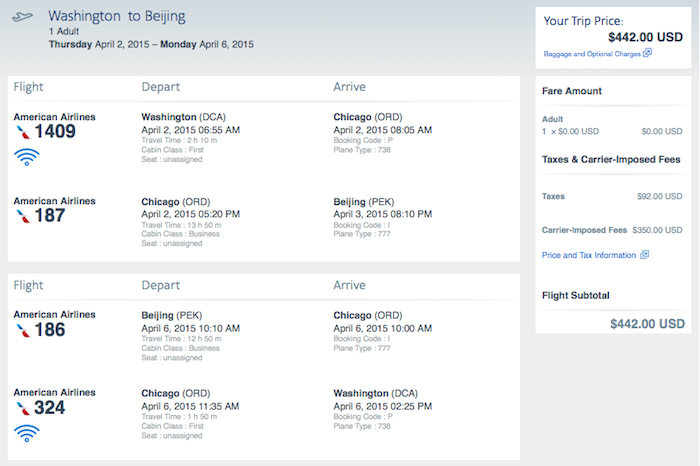Open the Price and Tax Information link
Screen dimensions: 700x466
point(589,255)
